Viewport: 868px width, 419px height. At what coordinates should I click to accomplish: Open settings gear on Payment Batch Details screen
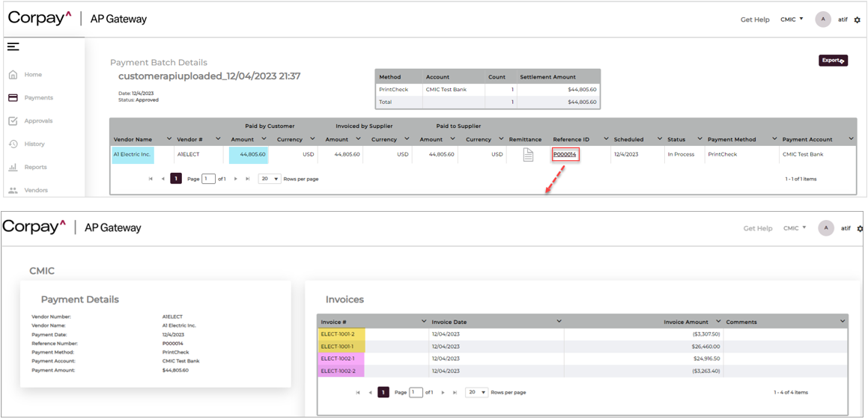[857, 20]
